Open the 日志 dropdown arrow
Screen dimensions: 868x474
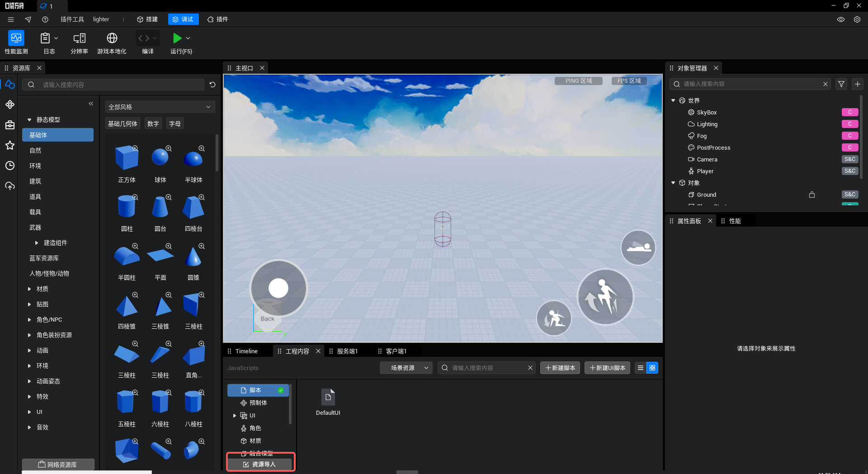click(x=56, y=38)
